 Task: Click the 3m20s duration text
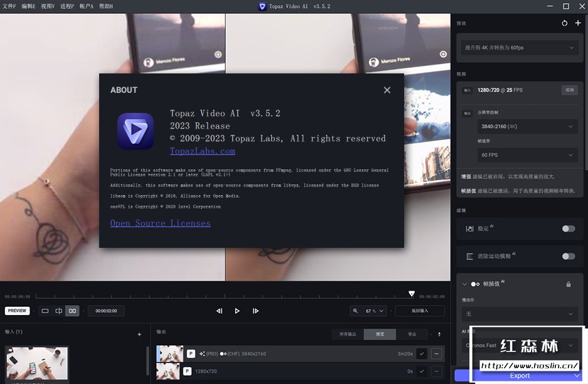(x=405, y=354)
